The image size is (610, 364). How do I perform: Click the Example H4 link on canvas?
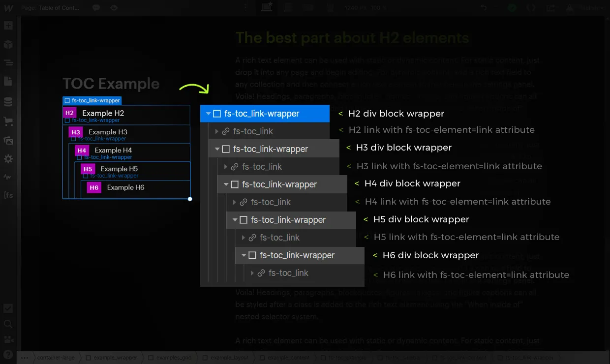point(113,150)
